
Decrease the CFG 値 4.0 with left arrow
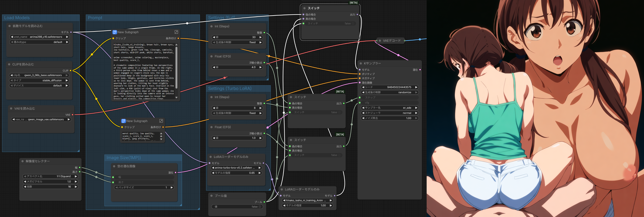(214, 67)
